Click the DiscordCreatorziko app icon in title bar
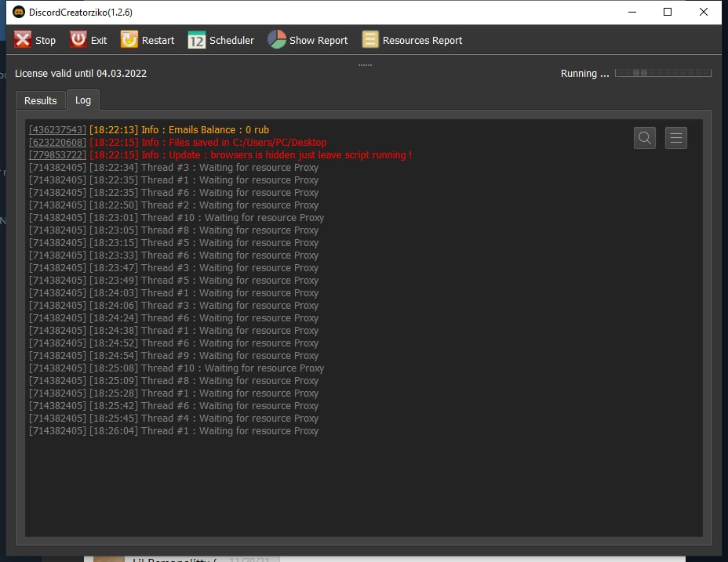728x562 pixels. click(19, 12)
